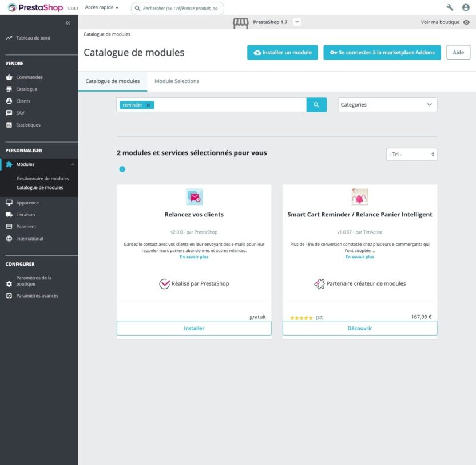The height and width of the screenshot is (465, 476).
Task: Open the Tri sort dropdown
Action: click(x=411, y=154)
